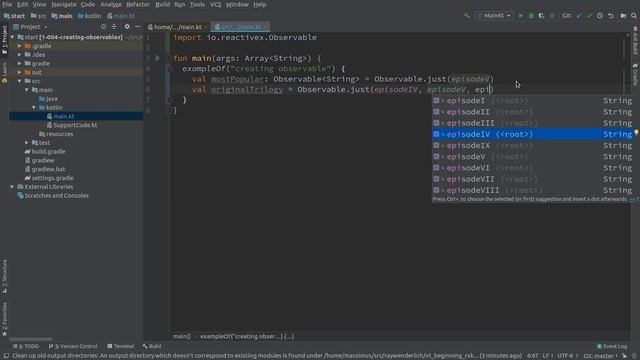Choose episodeVIII from completion list

[x=533, y=190]
